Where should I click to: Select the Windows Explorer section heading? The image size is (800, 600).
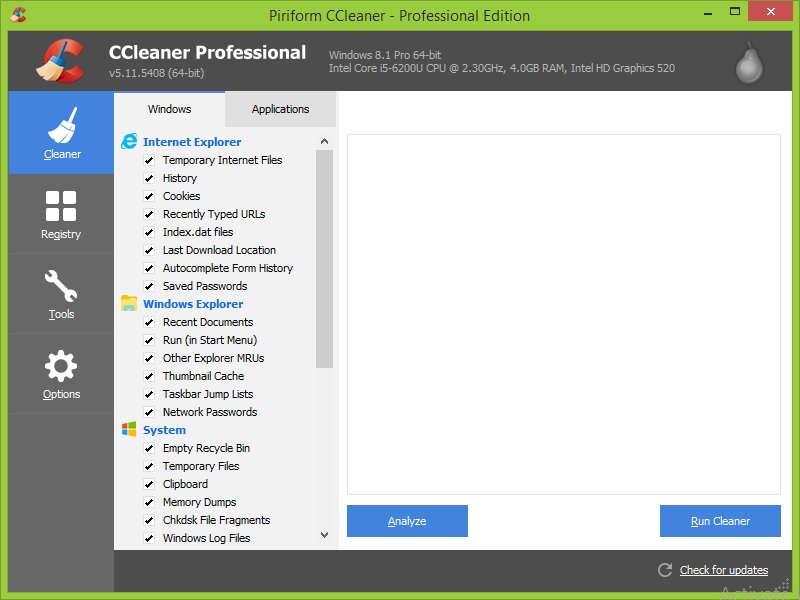(193, 304)
